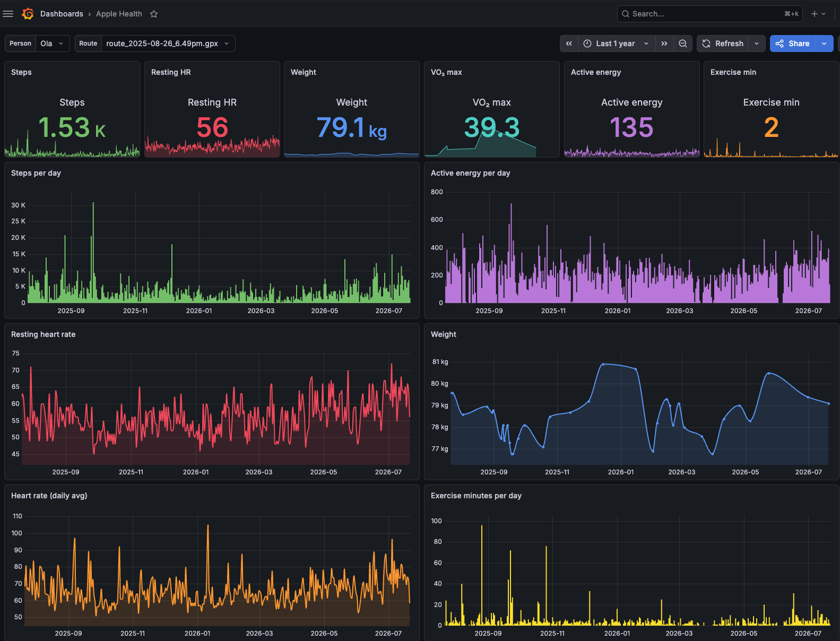Open the Heart rate (daily avg) panel title

tap(49, 496)
